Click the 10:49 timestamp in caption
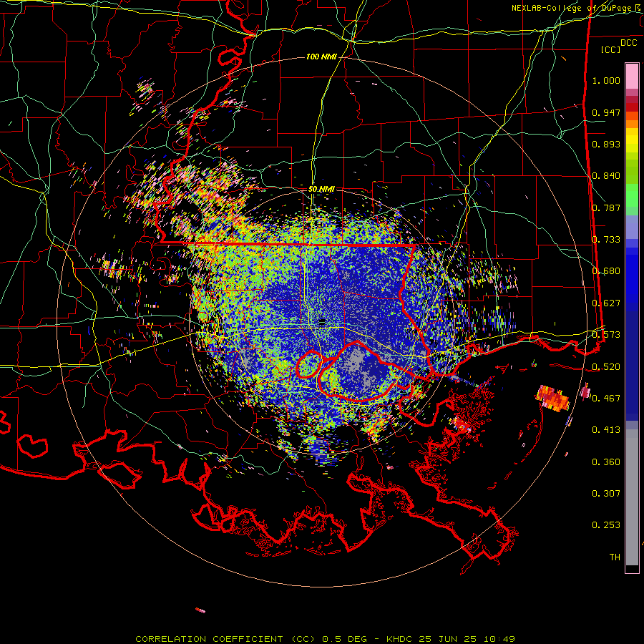 [499, 639]
